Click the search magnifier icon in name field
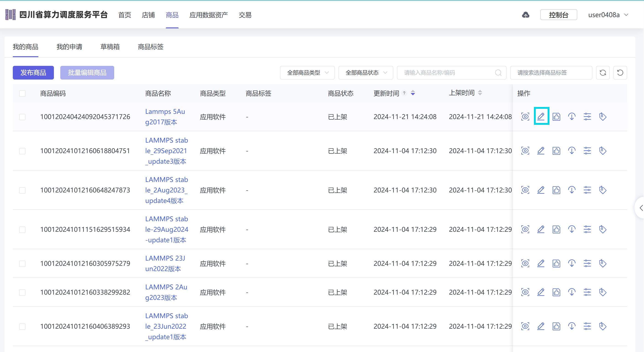 (498, 72)
